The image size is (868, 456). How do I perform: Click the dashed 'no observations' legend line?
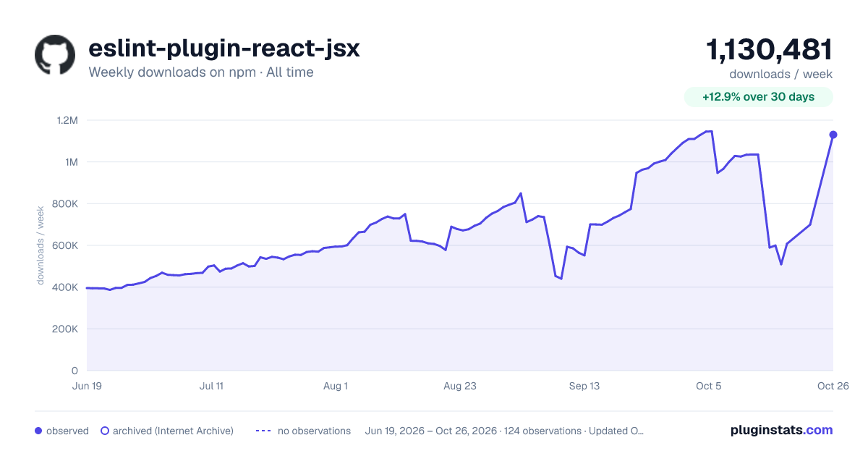(264, 431)
